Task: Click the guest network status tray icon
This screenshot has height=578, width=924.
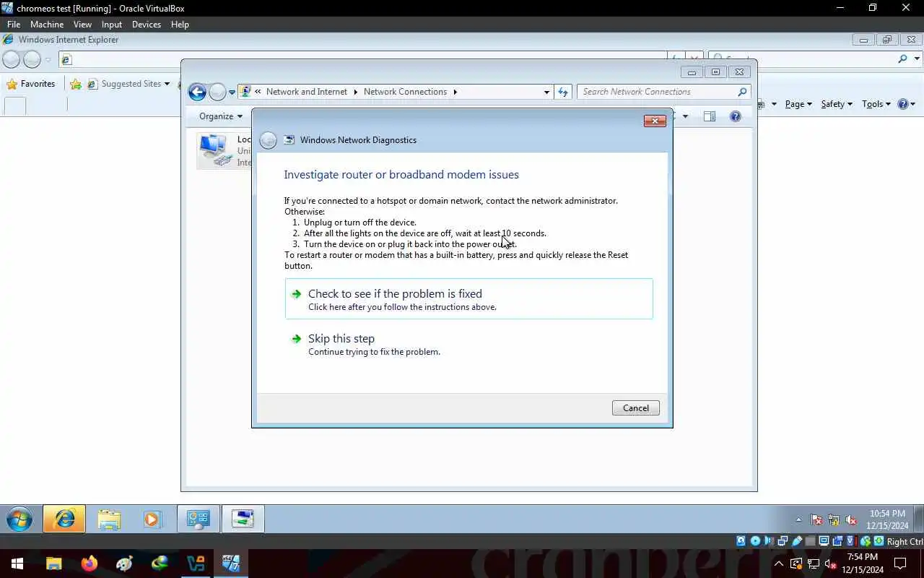Action: [x=834, y=519]
